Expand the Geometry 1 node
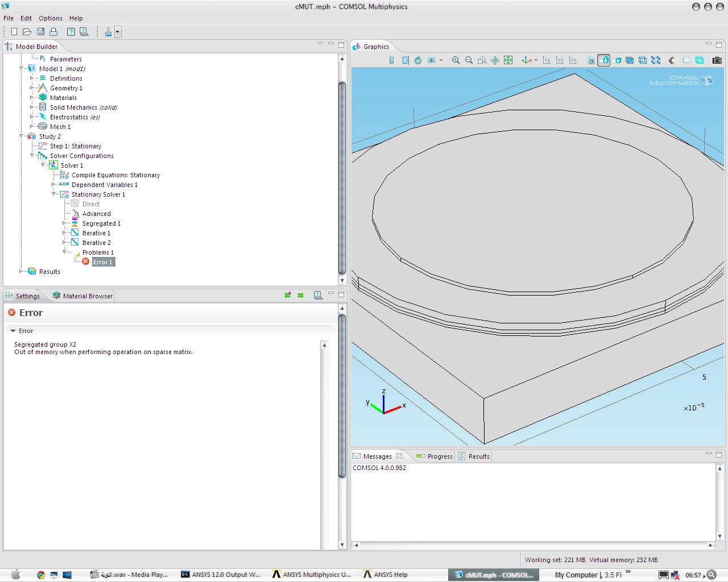 click(32, 88)
